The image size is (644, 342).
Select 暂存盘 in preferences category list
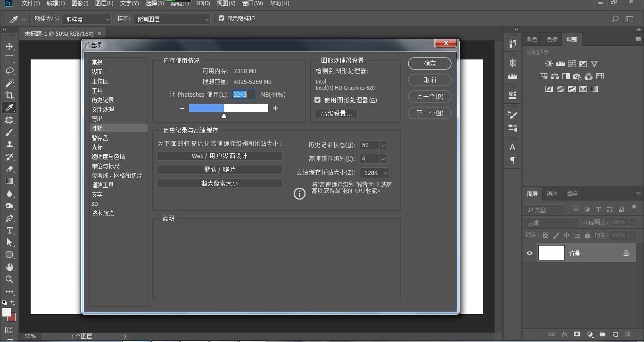coord(100,138)
